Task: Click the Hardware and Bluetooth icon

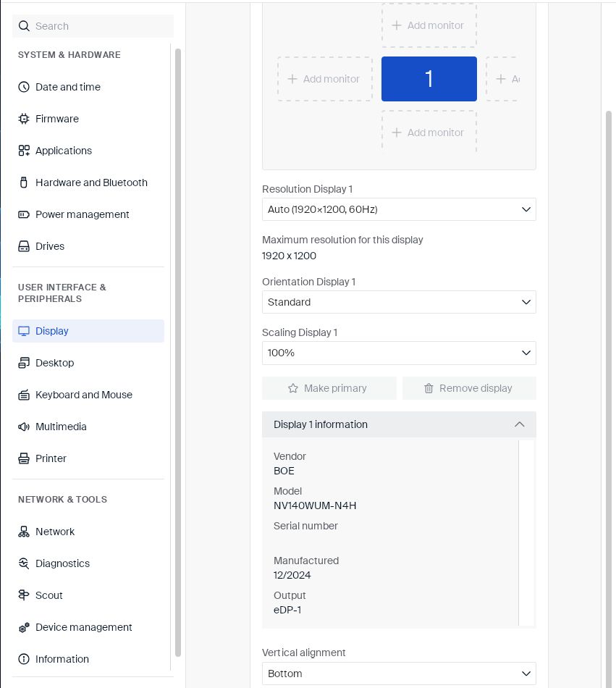Action: (24, 183)
